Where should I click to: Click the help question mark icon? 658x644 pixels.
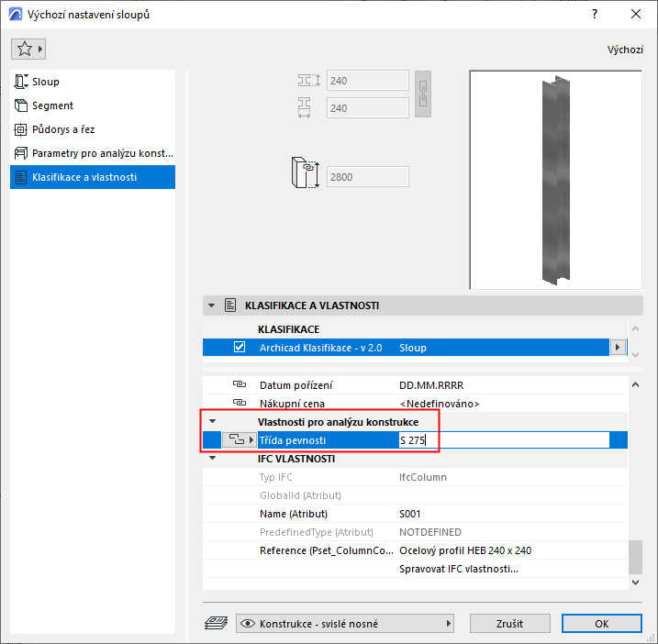coord(595,15)
